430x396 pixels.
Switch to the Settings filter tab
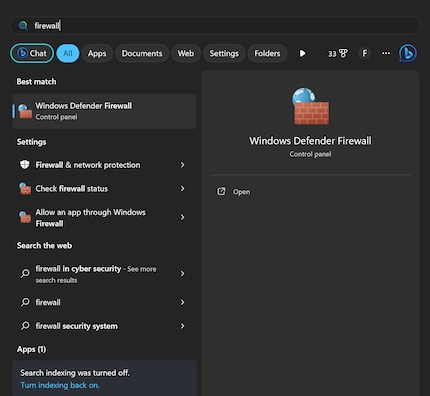point(224,53)
